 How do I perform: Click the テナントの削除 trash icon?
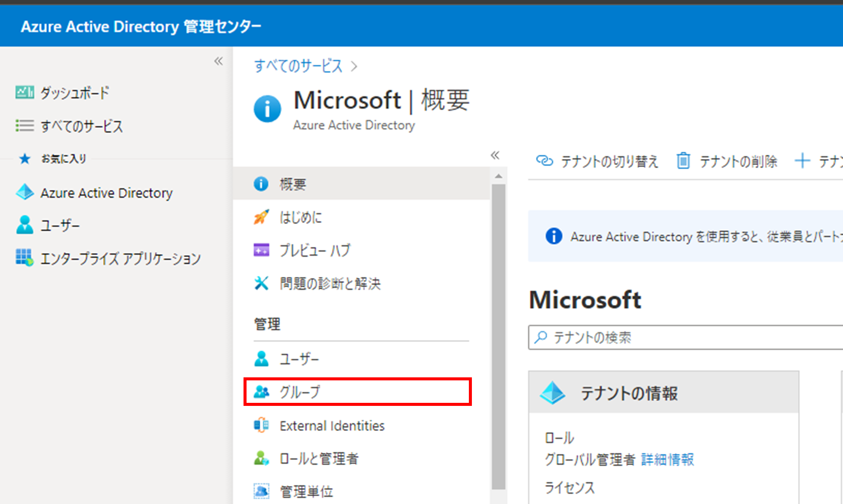click(683, 161)
